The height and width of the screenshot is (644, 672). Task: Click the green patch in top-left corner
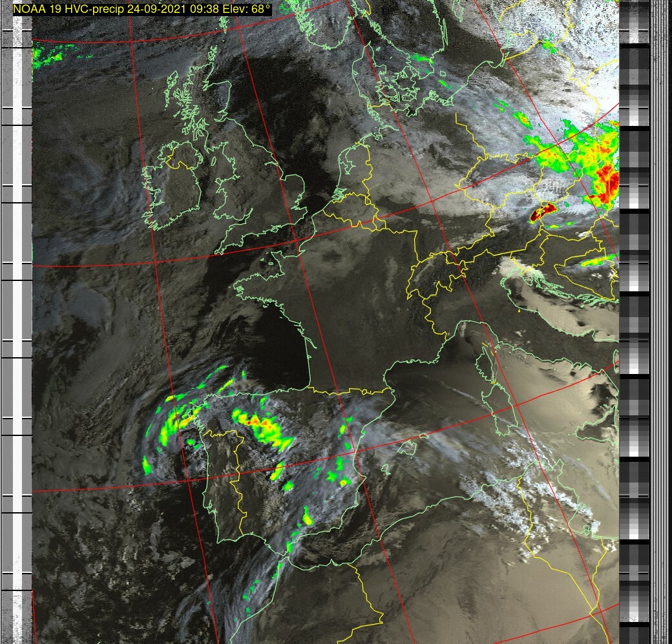click(x=48, y=57)
